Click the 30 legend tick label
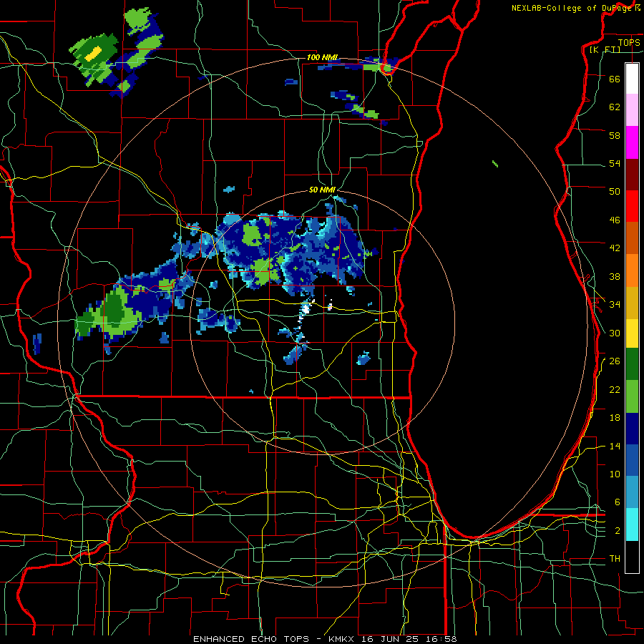644x644 pixels. tap(615, 333)
